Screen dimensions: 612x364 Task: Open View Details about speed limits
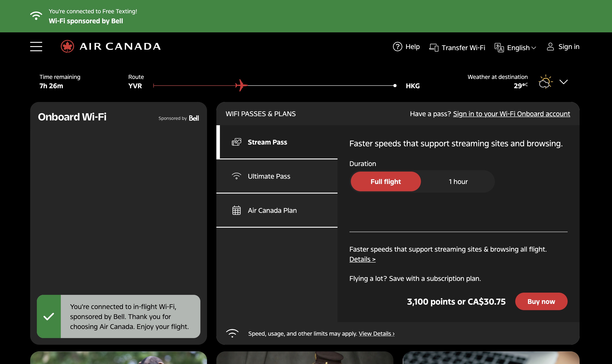pyautogui.click(x=376, y=334)
